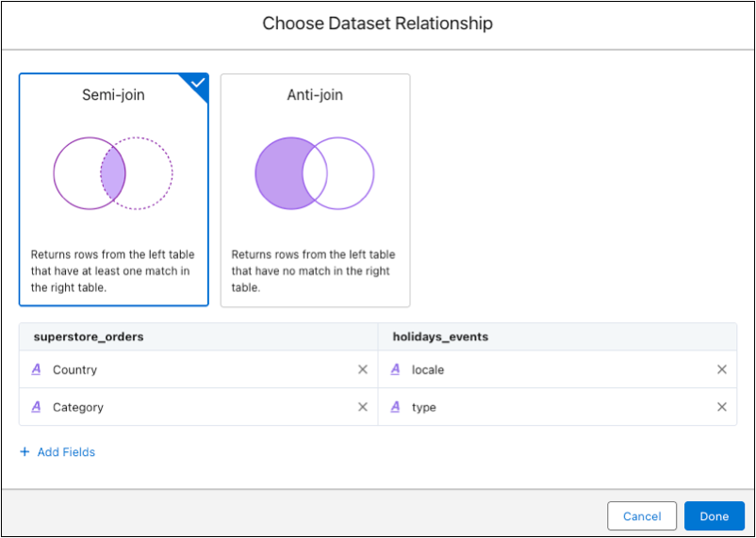Screen dimensions: 756x538
Task: Select the Anti-join relationship card
Action: 316,190
